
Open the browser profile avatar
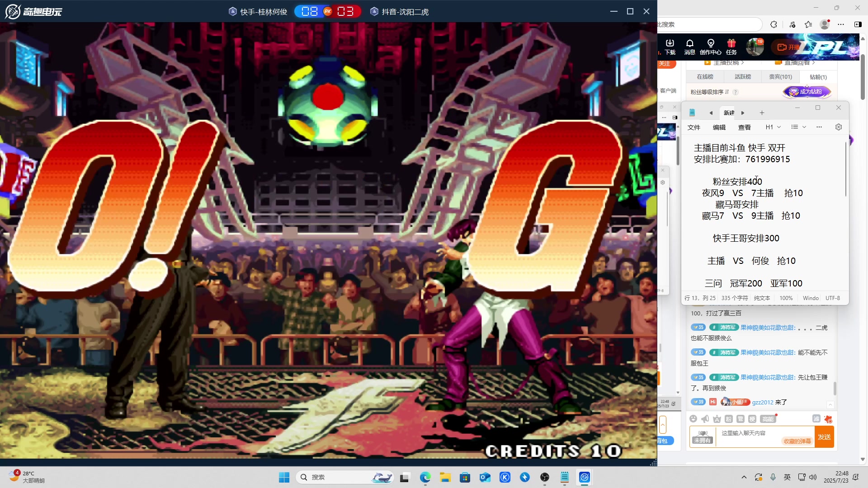coord(825,24)
